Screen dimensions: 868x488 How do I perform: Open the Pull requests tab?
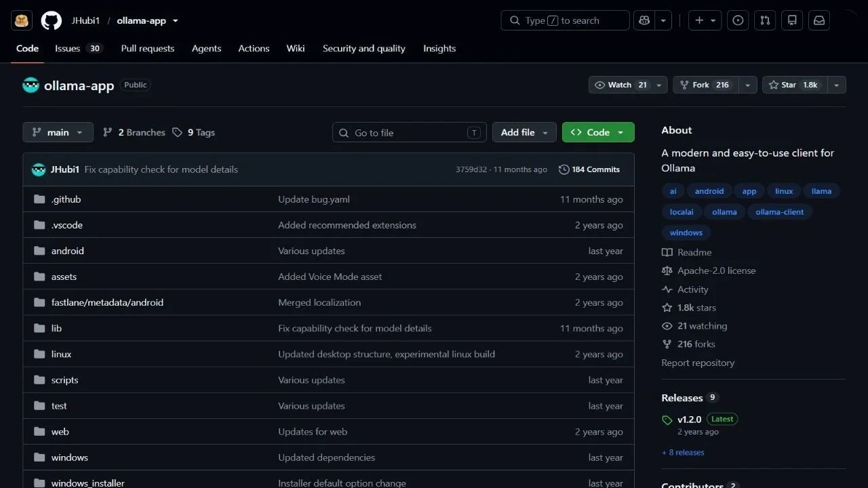click(x=148, y=48)
